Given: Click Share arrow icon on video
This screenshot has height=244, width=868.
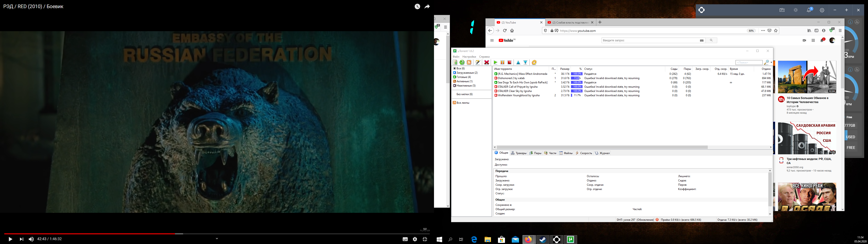Looking at the screenshot, I should pos(427,6).
